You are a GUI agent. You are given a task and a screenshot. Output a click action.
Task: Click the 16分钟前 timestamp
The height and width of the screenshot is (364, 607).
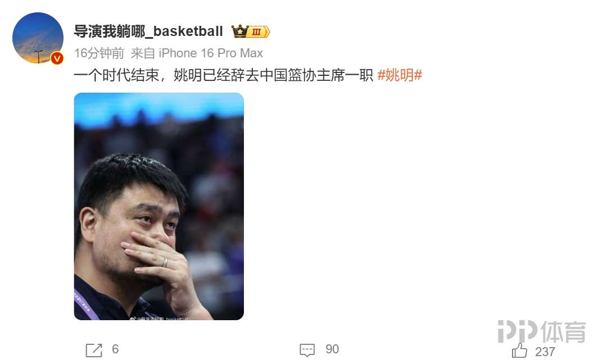[99, 53]
